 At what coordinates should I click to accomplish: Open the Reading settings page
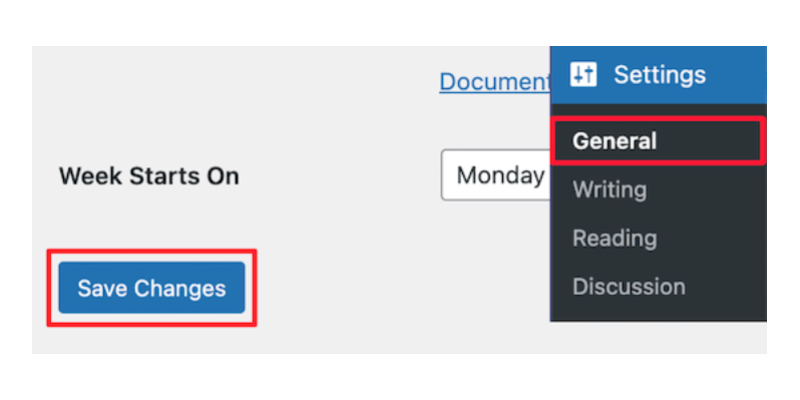point(614,238)
